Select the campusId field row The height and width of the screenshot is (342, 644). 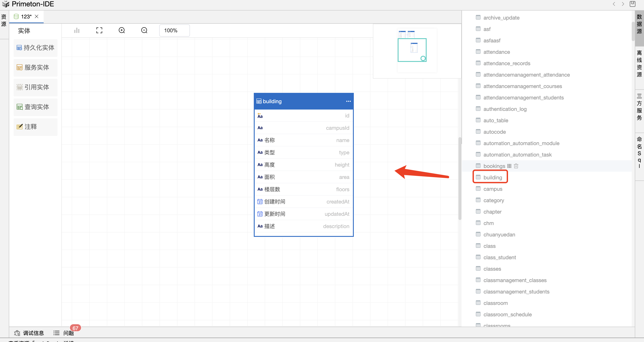pos(303,128)
